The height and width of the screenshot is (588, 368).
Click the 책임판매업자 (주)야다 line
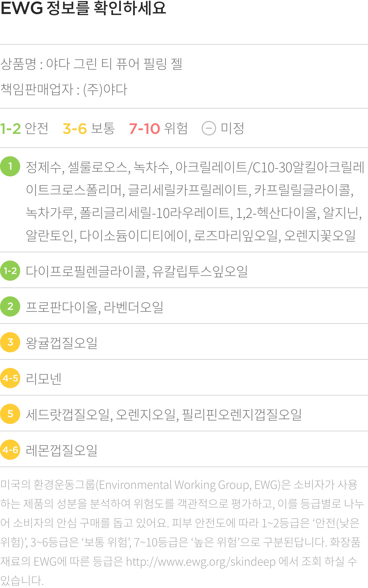(x=64, y=90)
